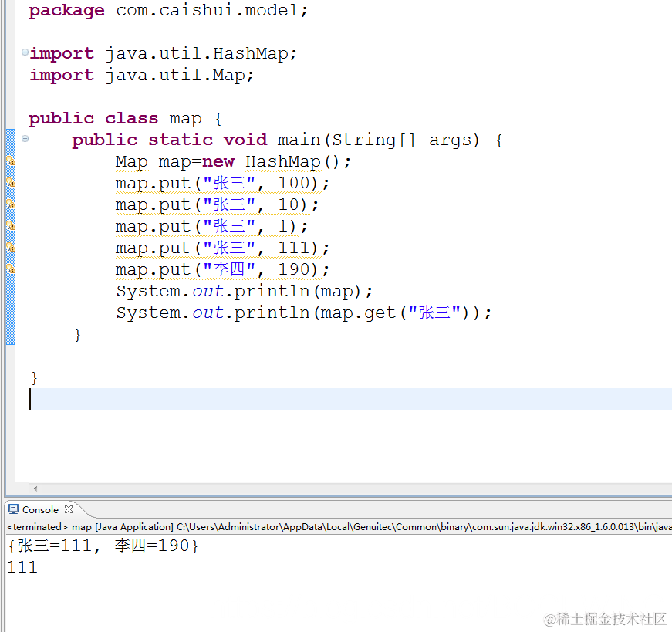Close the Console view with its X icon
Screen dimensions: 672x632
[69, 509]
